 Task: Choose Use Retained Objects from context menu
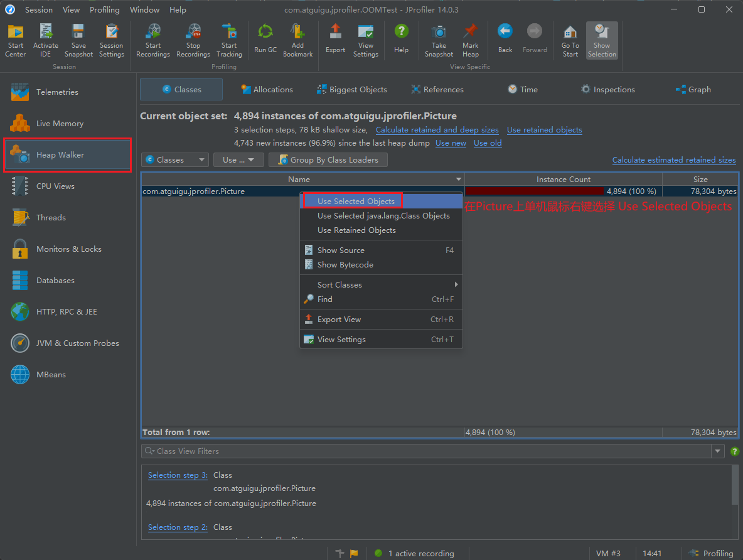[x=382, y=230]
